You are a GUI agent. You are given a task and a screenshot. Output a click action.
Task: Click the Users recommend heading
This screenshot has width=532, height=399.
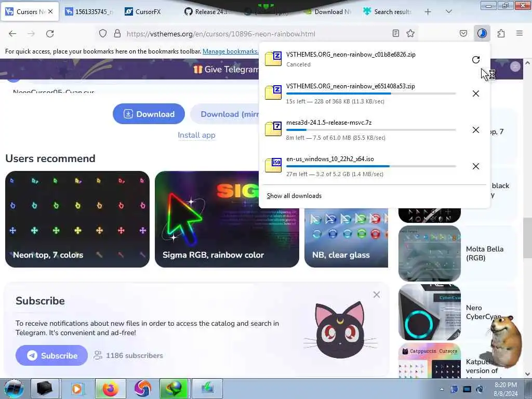click(50, 158)
